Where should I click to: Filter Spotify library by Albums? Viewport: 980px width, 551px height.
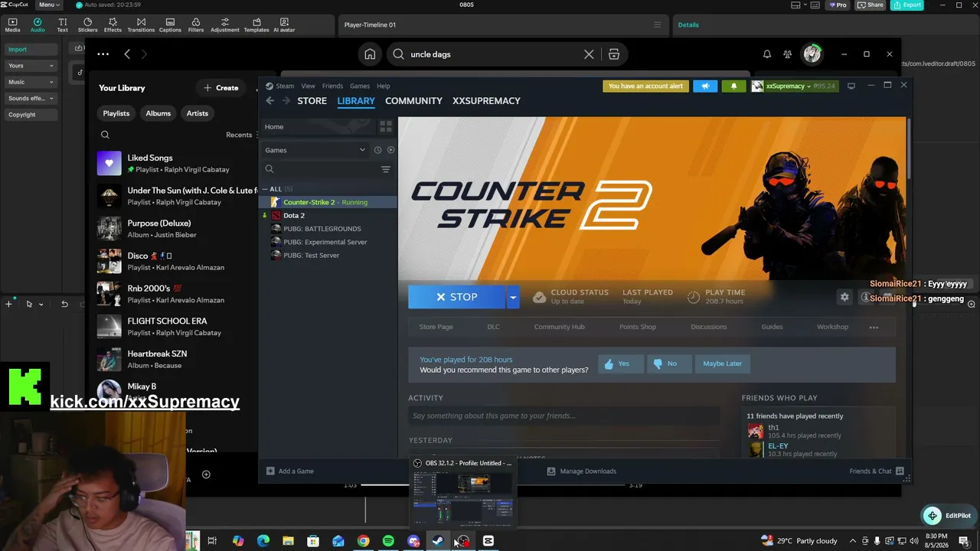(x=158, y=113)
